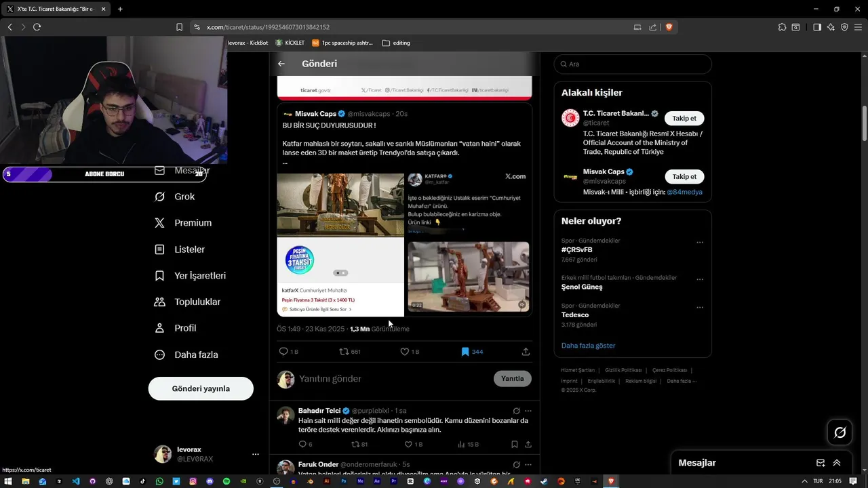The width and height of the screenshot is (868, 488).
Task: Open the statue photo in quoted post
Action: pos(340,205)
